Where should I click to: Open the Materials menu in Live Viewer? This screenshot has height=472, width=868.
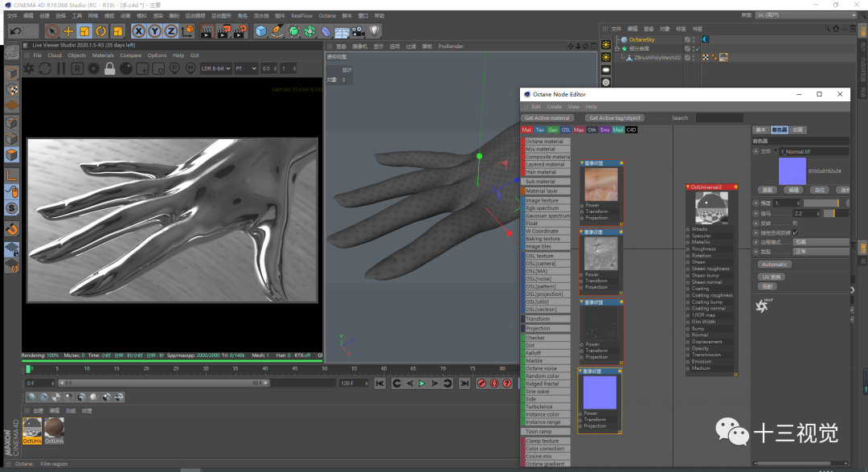click(103, 55)
